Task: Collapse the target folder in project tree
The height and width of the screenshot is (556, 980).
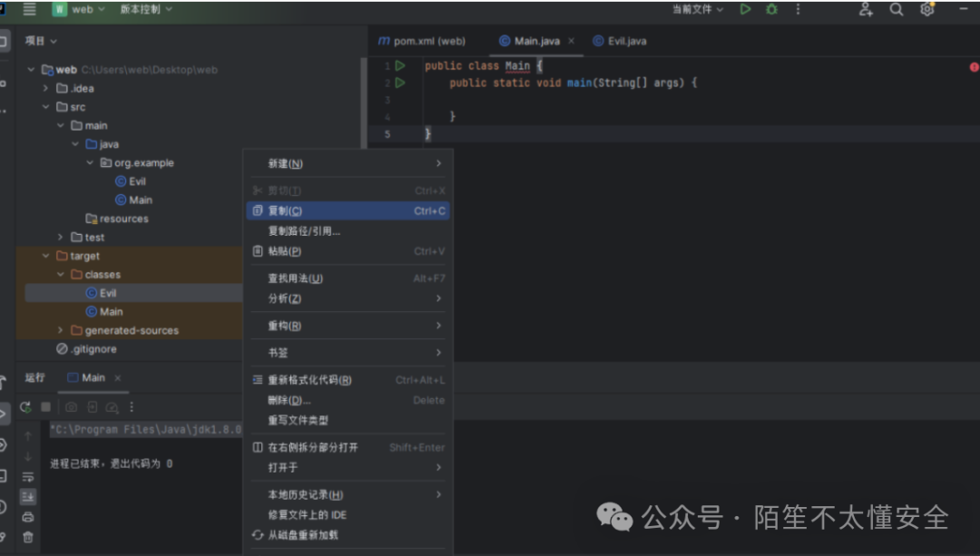Action: click(x=45, y=255)
